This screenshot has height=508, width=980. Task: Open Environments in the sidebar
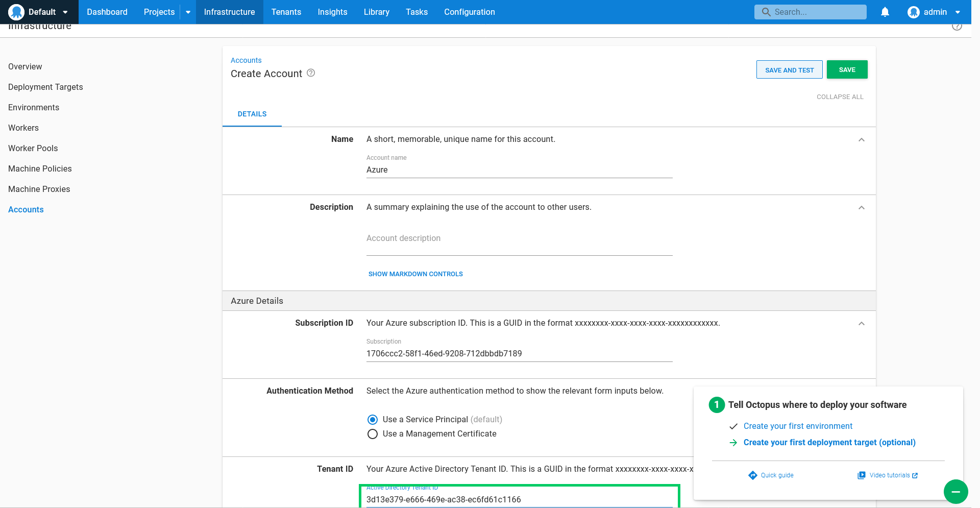34,107
